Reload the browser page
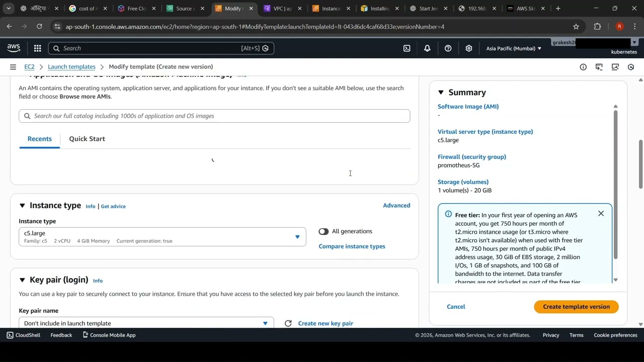The height and width of the screenshot is (362, 644). 39,27
